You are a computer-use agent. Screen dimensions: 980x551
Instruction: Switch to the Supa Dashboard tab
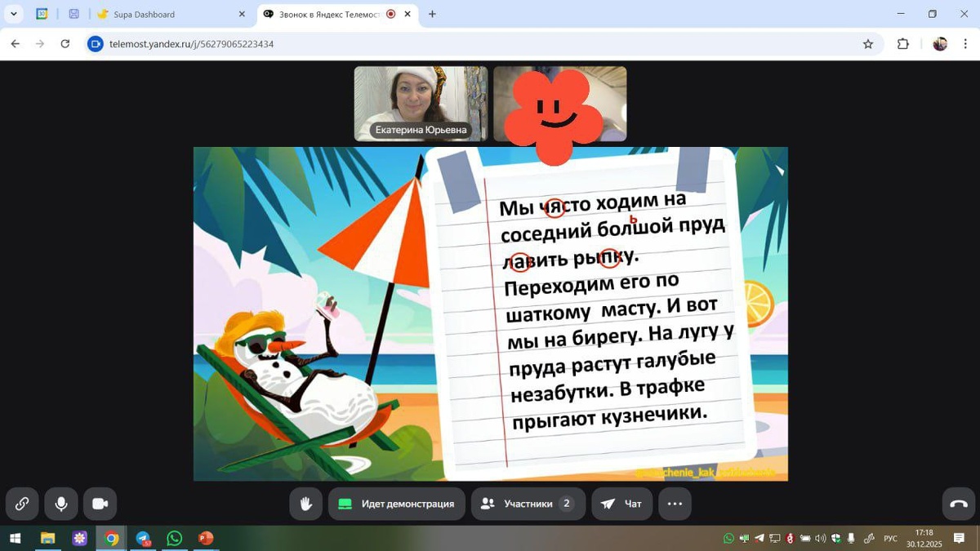(171, 14)
